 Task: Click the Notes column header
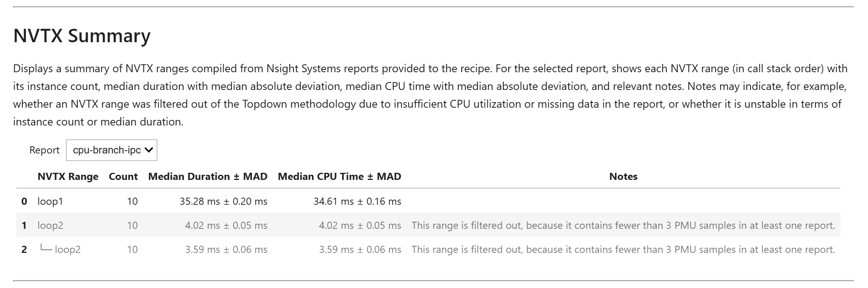coord(623,176)
